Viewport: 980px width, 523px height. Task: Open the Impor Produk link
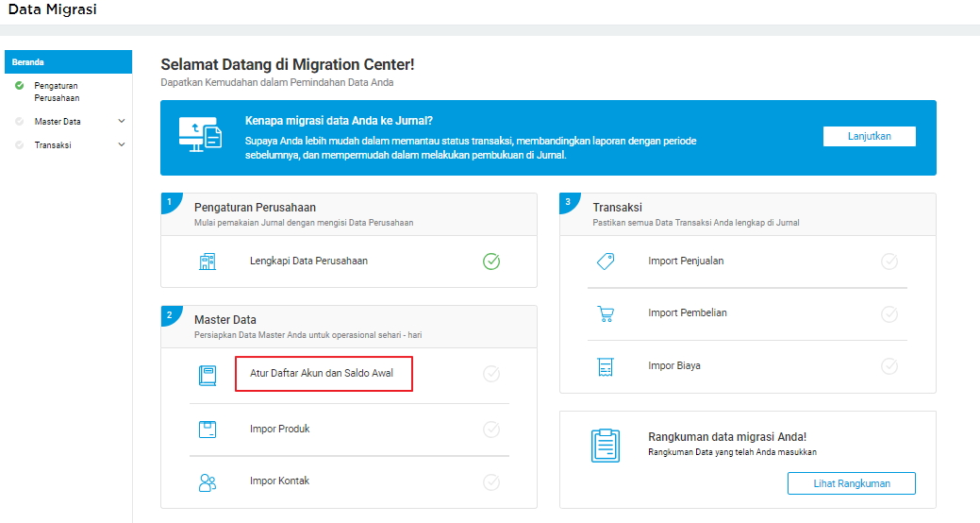click(279, 429)
